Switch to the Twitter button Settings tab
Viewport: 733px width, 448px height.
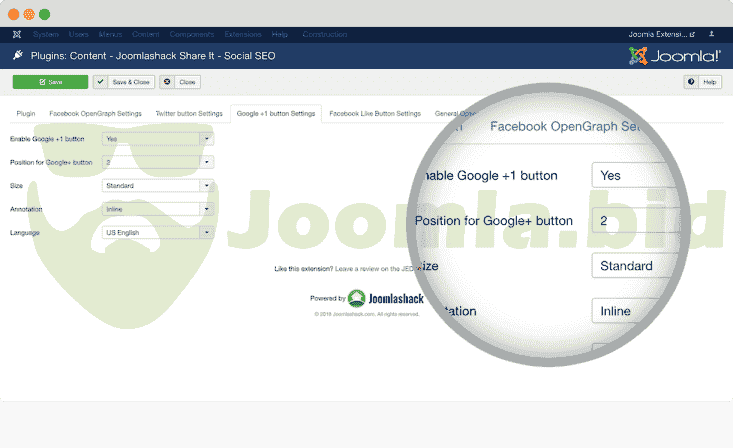(188, 114)
